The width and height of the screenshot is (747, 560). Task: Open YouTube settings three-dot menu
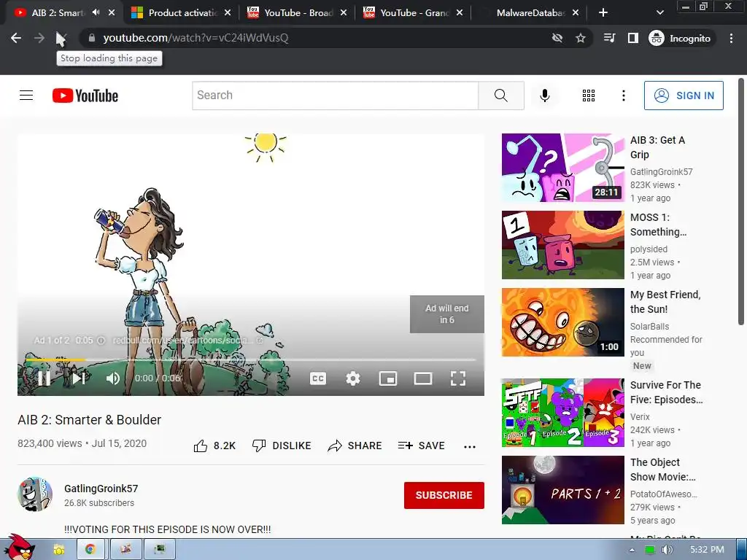pos(623,96)
